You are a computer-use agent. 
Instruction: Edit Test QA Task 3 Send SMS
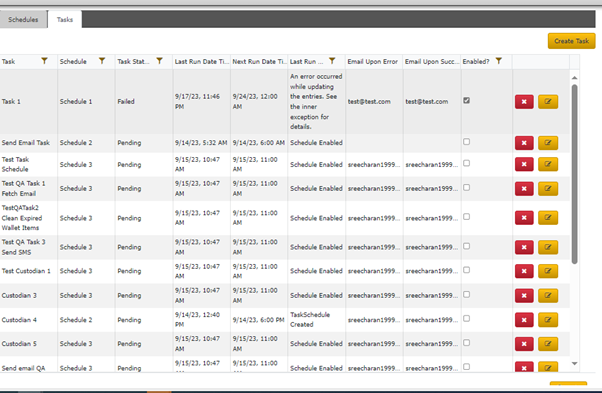click(548, 247)
